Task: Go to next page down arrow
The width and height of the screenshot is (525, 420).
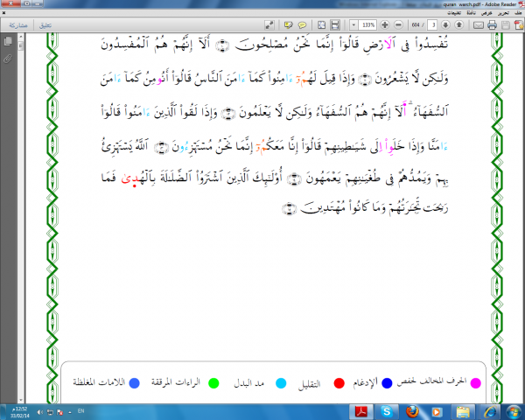Action: pyautogui.click(x=445, y=24)
